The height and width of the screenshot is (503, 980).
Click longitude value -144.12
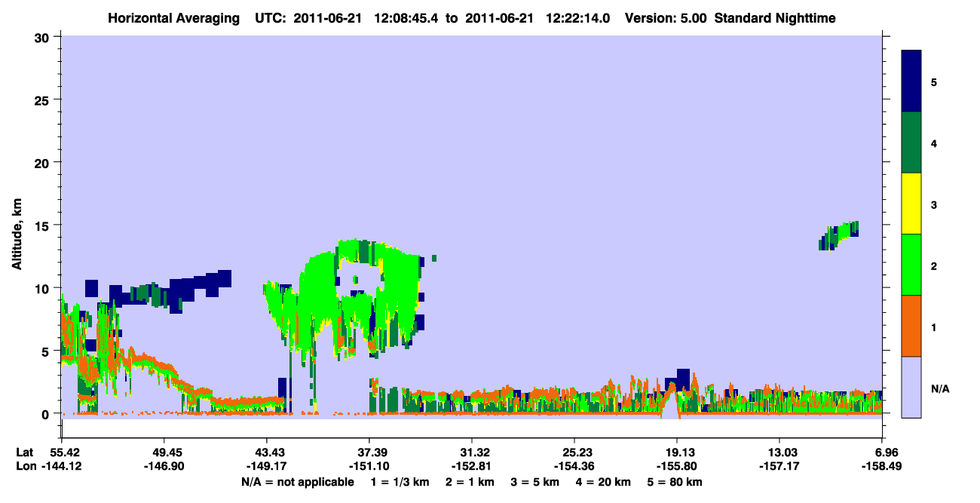pos(62,467)
